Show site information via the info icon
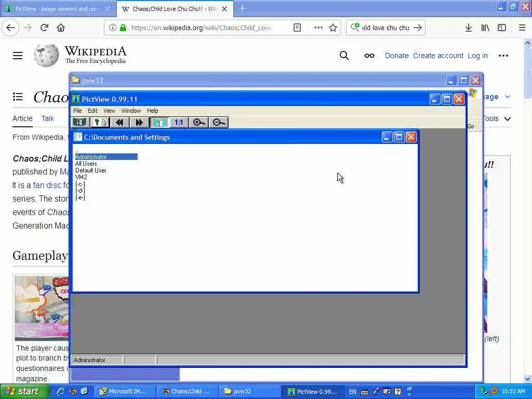 click(x=112, y=28)
